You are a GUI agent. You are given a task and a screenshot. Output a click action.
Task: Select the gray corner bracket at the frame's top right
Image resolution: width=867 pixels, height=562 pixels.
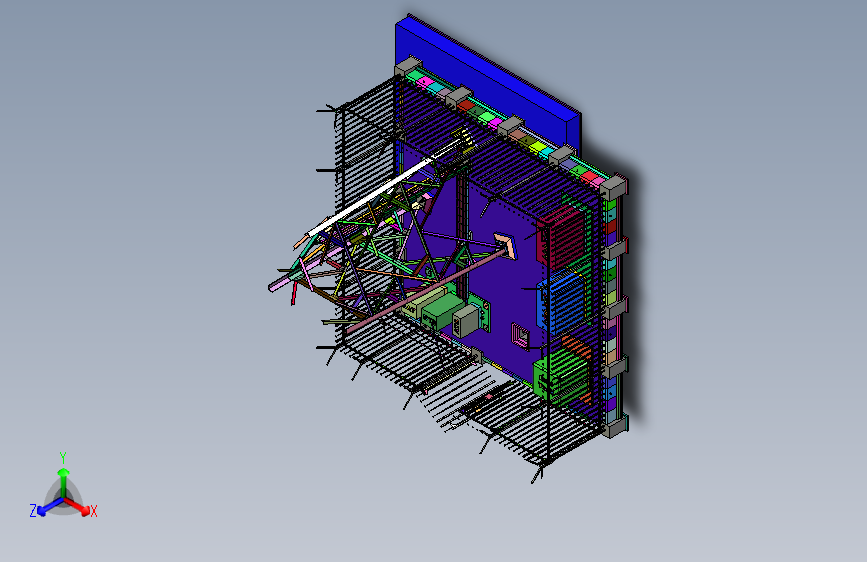coord(614,188)
